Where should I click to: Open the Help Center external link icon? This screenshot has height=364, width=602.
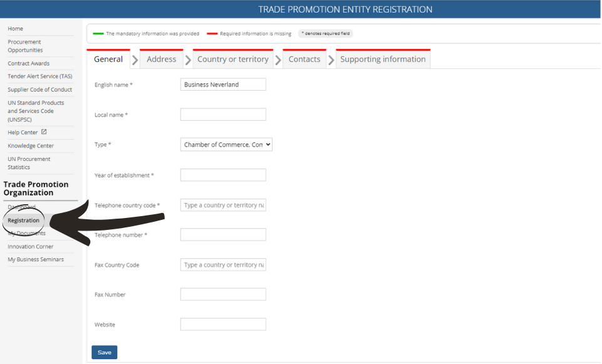pos(44,132)
